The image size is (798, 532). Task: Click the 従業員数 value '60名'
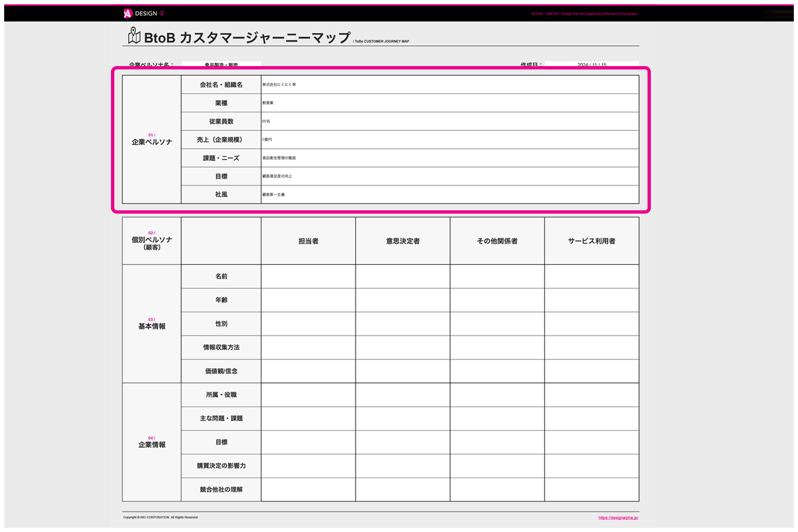pos(266,121)
